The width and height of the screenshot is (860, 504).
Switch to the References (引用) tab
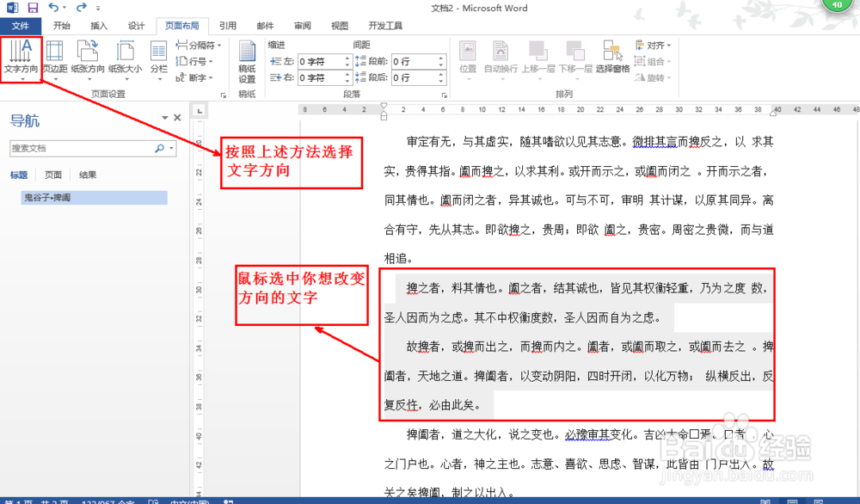coord(228,26)
